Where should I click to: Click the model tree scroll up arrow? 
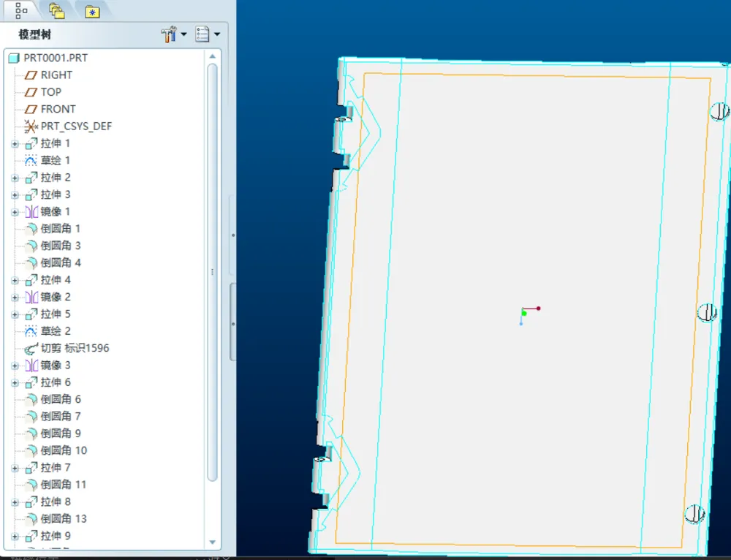point(213,56)
